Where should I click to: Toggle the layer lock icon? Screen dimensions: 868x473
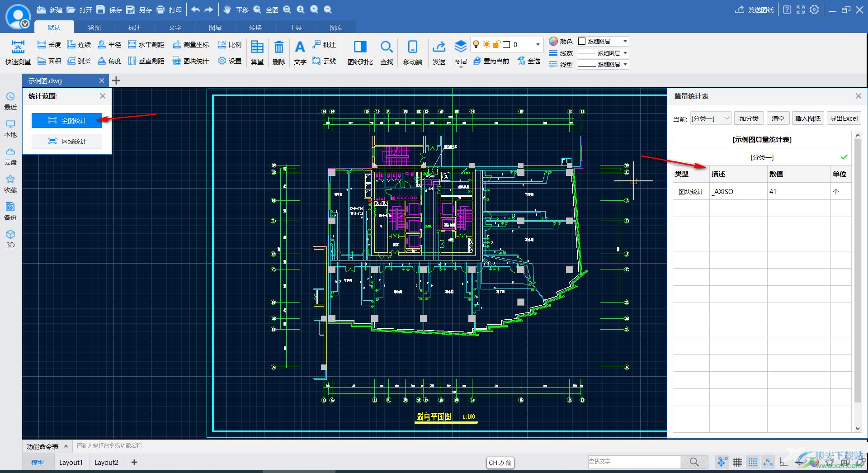click(x=496, y=44)
